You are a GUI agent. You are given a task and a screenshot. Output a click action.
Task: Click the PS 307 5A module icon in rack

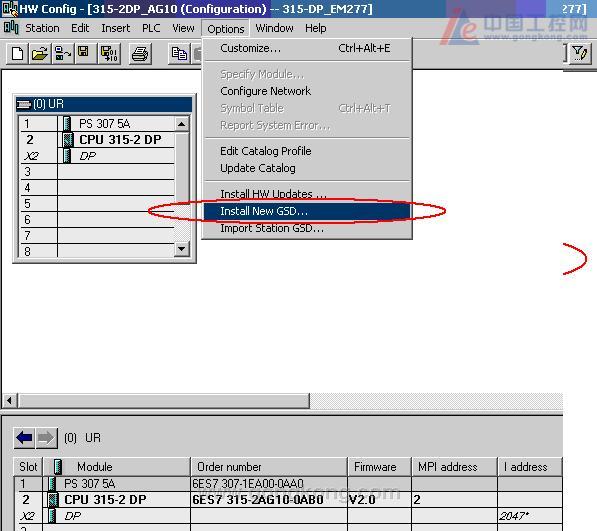pos(67,123)
